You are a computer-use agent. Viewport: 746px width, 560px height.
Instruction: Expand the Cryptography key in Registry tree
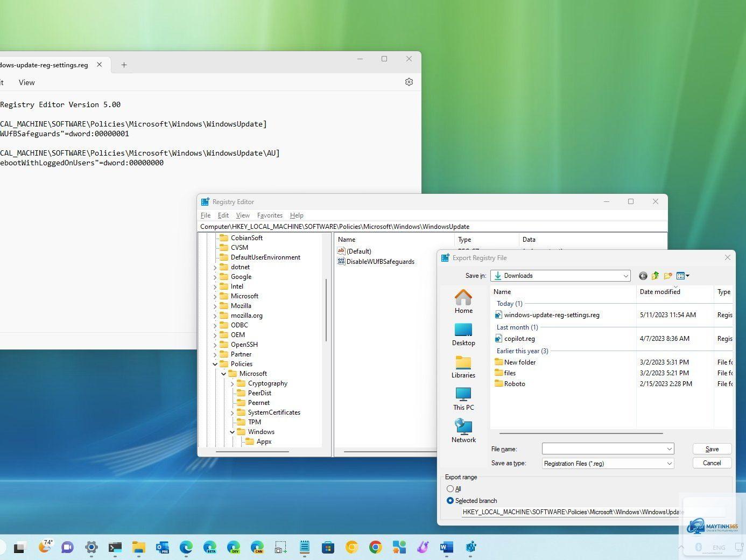tap(233, 383)
